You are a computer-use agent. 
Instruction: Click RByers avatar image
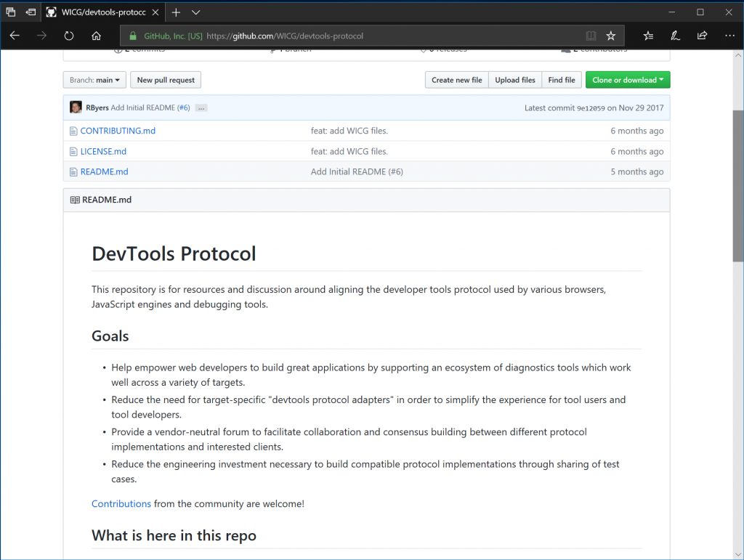pyautogui.click(x=76, y=107)
